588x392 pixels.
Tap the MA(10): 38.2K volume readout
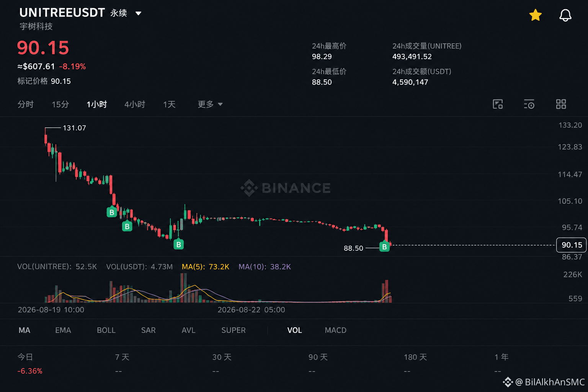click(x=265, y=267)
